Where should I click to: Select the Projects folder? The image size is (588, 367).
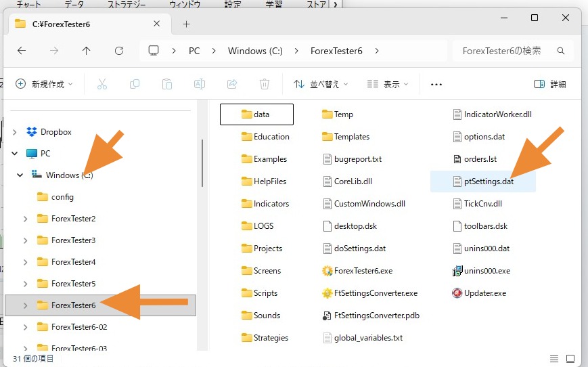click(x=262, y=249)
